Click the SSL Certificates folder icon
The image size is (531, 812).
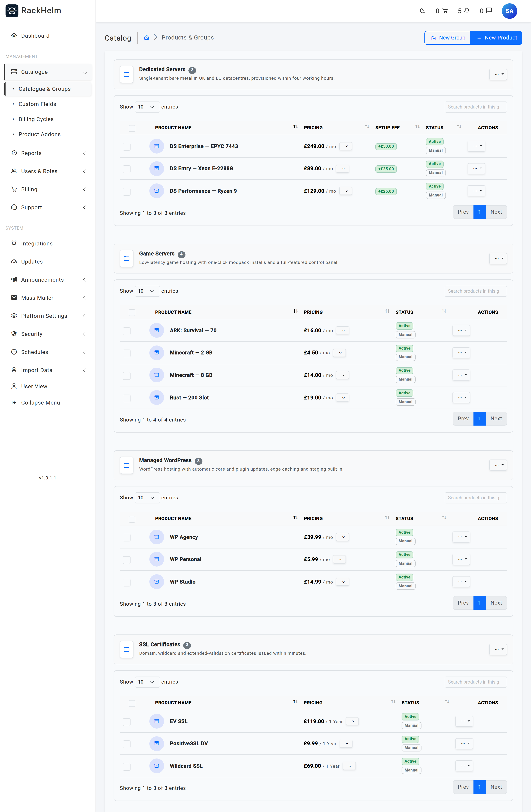[x=126, y=649]
